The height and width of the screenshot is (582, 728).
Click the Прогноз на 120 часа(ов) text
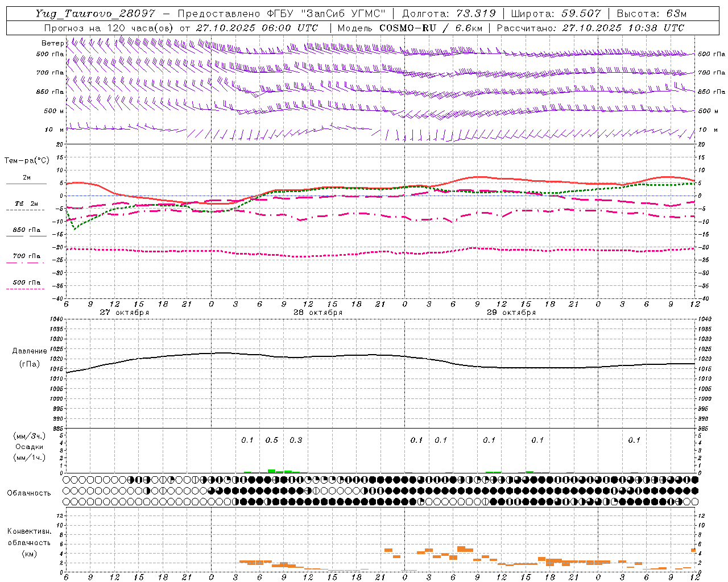tap(109, 28)
